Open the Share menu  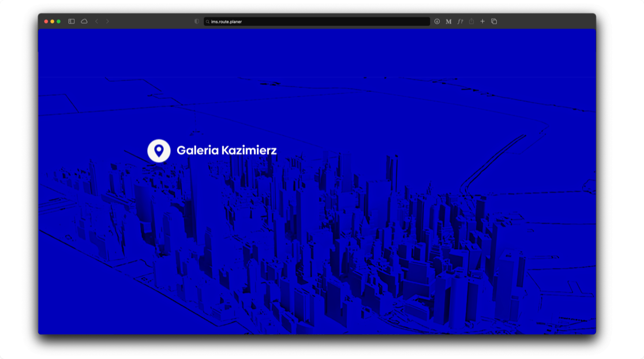(471, 21)
